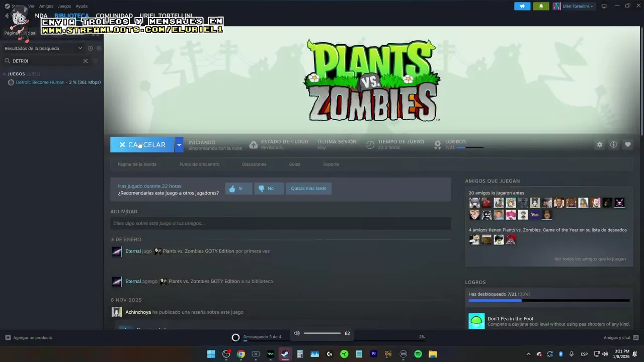Image resolution: width=644 pixels, height=362 pixels.
Task: Open Discusiones tab
Action: (254, 164)
